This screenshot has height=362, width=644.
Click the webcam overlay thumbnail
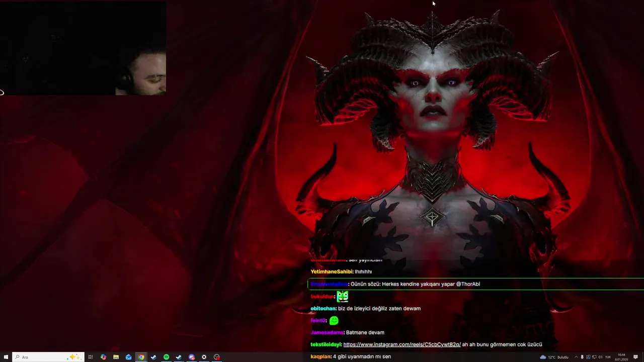point(83,48)
